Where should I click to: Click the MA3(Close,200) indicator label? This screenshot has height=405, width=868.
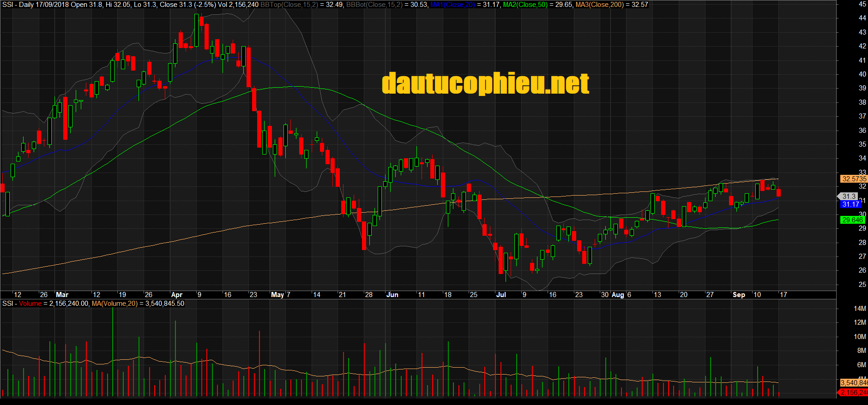coord(599,5)
